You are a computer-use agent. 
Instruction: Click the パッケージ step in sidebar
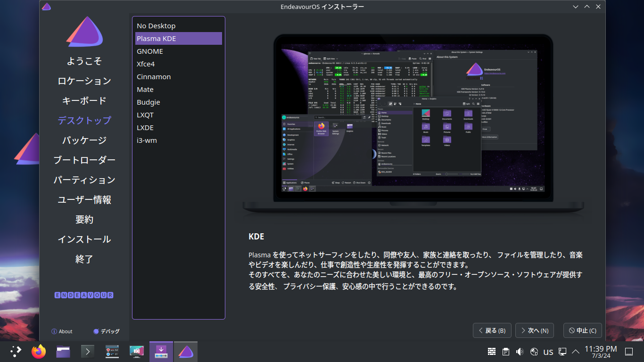pyautogui.click(x=84, y=140)
